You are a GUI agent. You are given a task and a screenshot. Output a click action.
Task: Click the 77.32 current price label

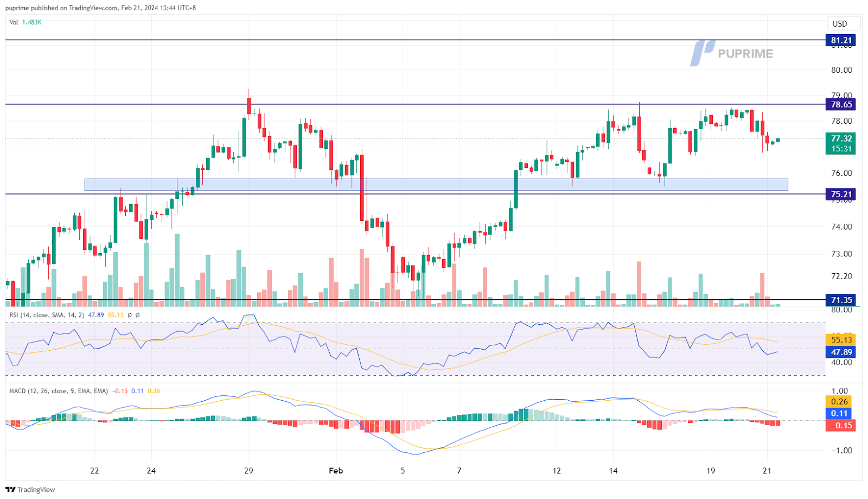tap(841, 138)
